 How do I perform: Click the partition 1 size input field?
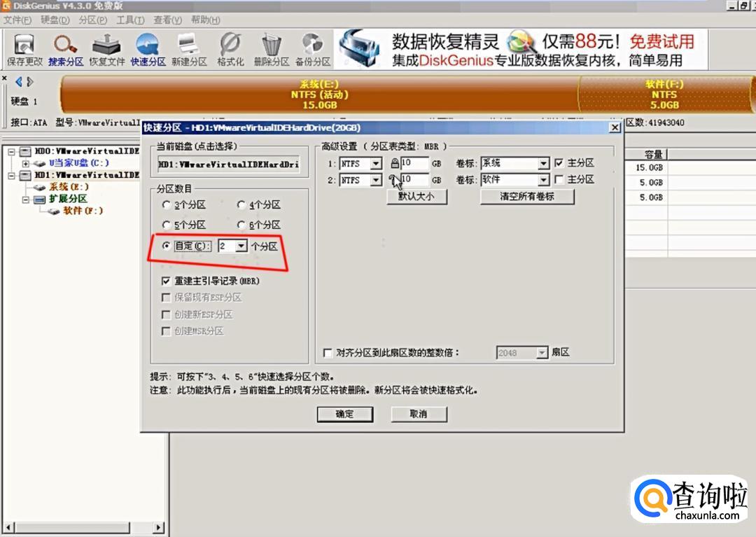(414, 163)
